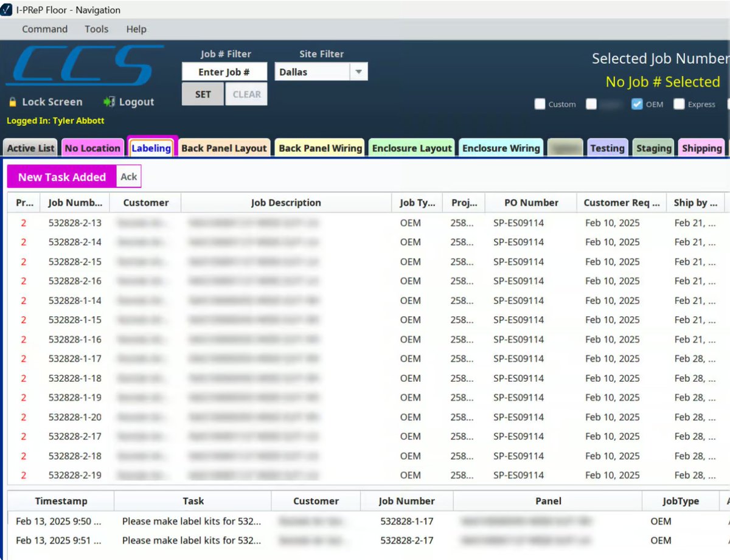The image size is (730, 560).
Task: Select the Labeling tab
Action: pos(151,148)
